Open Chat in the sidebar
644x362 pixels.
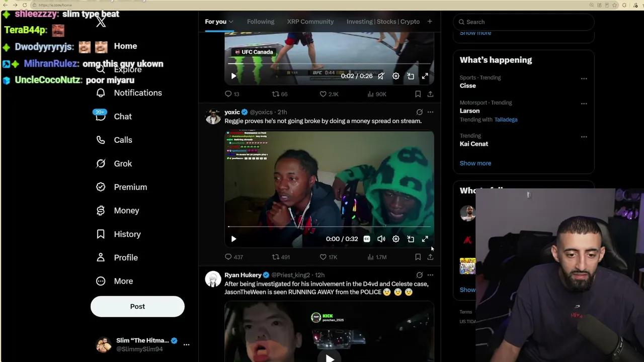114,116
